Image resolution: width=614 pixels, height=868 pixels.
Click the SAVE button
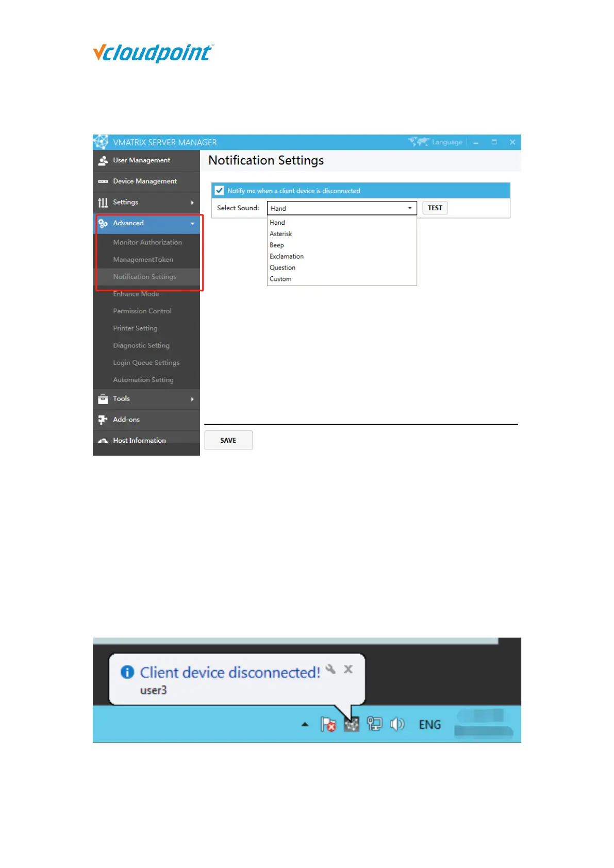[228, 440]
